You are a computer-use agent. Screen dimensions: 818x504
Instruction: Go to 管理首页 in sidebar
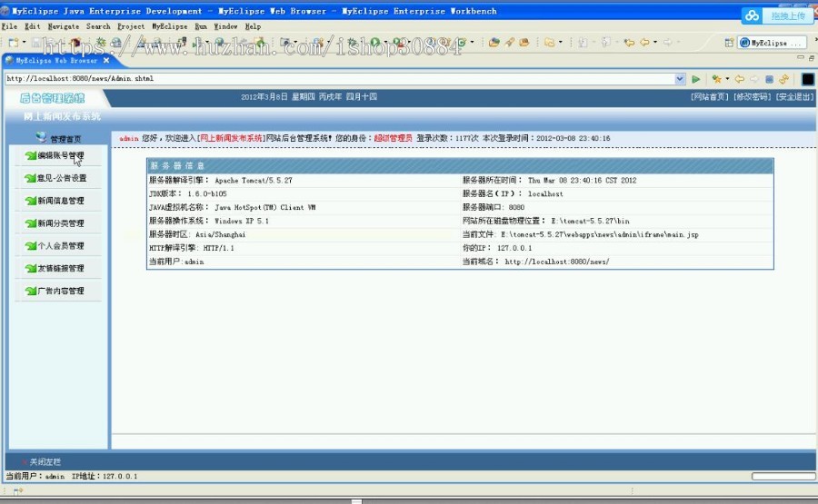click(65, 139)
